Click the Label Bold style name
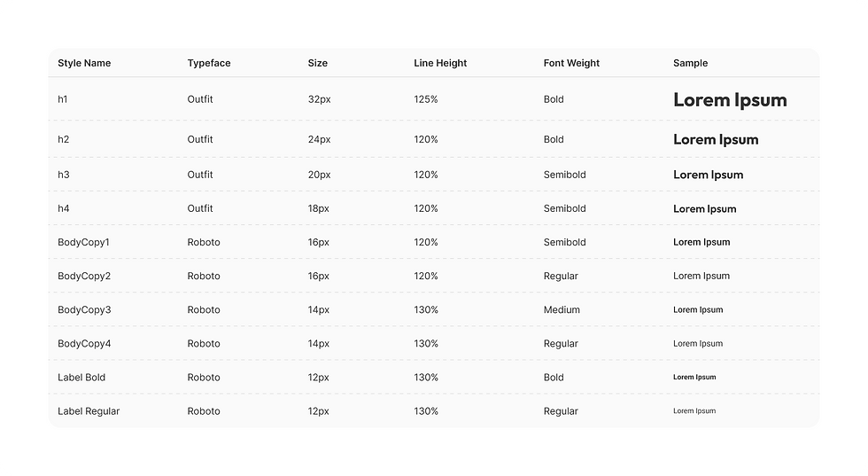This screenshot has height=476, width=868. click(x=81, y=378)
